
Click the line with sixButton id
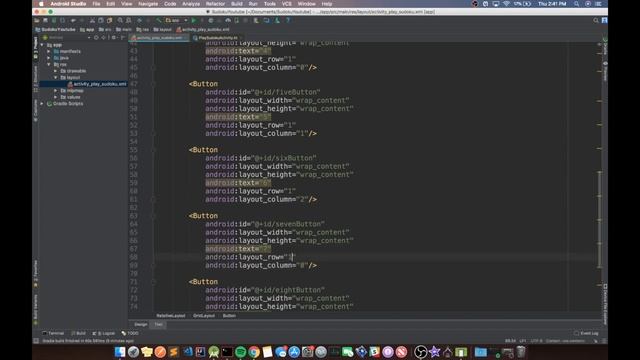coord(261,158)
